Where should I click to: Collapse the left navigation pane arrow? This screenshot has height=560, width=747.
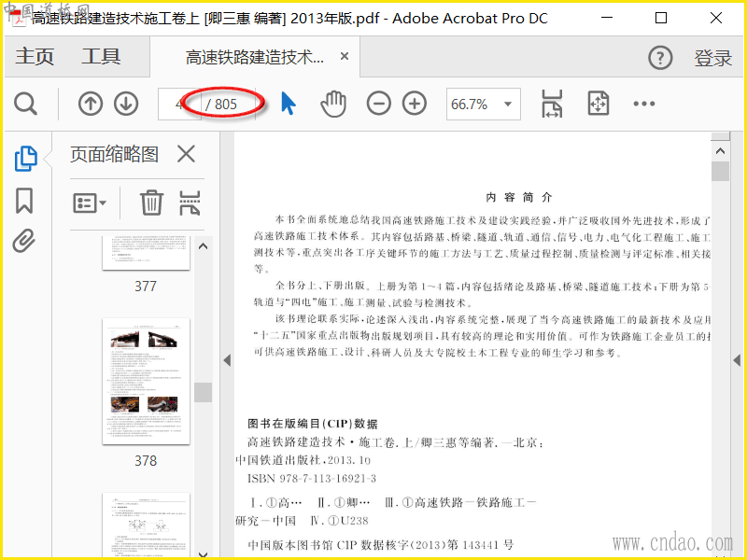227,360
